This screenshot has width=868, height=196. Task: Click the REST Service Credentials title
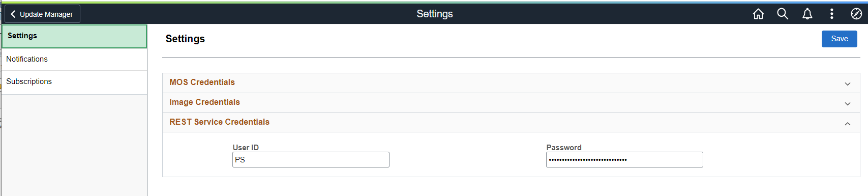[219, 122]
